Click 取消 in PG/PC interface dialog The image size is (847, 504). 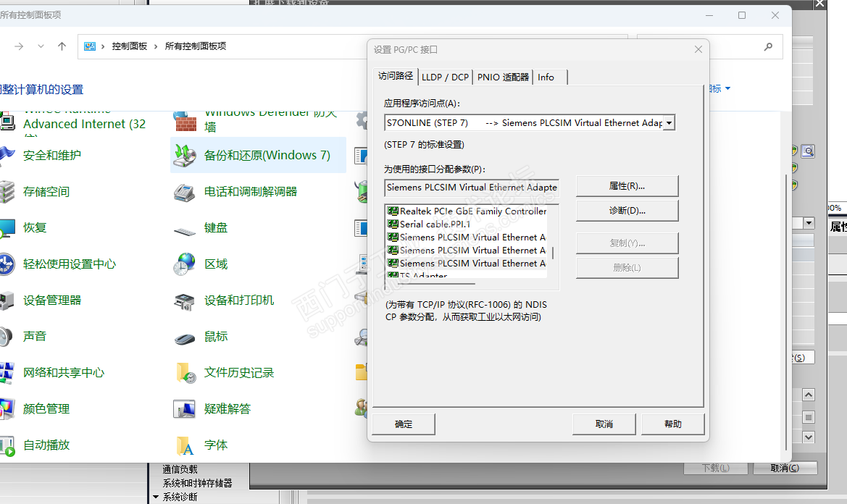point(604,424)
